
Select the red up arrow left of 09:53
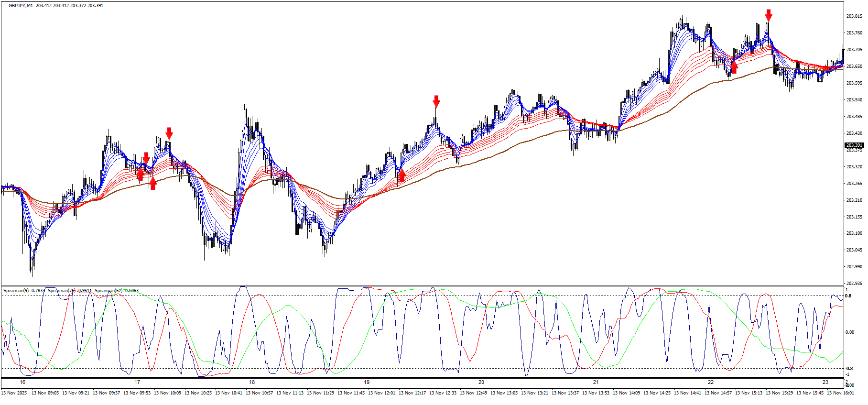tap(140, 175)
